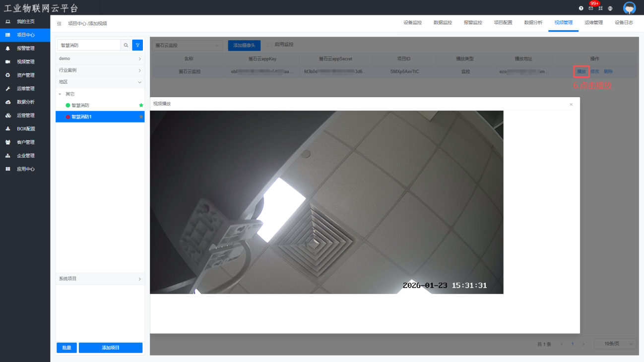The image size is (644, 362).
Task: Enable the 启用监控 checkbox
Action: 270,45
